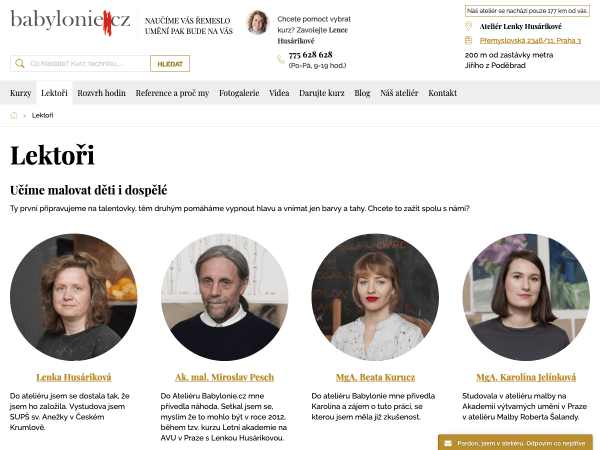Open Ak. mal. Miroslav Pesch profile link
This screenshot has width=600, height=450.
pos(225,377)
